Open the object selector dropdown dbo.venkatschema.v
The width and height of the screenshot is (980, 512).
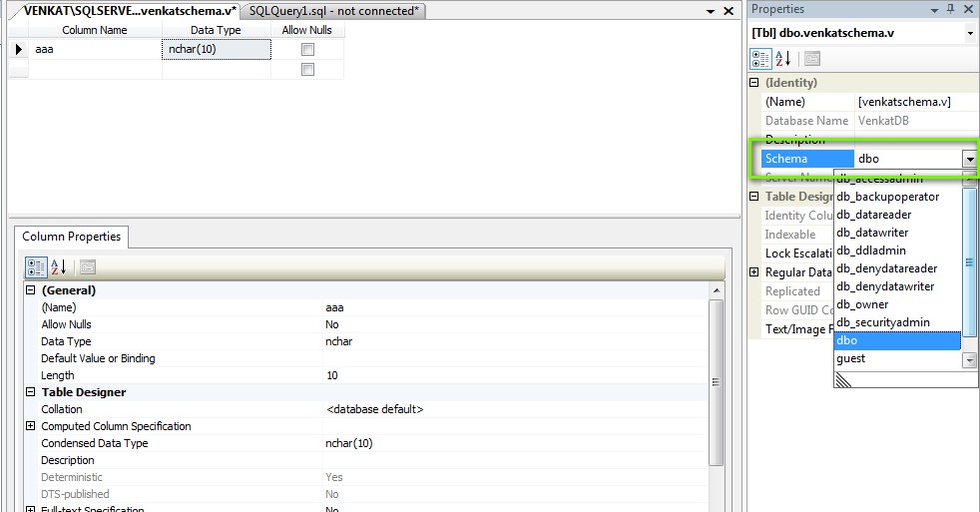(x=970, y=33)
